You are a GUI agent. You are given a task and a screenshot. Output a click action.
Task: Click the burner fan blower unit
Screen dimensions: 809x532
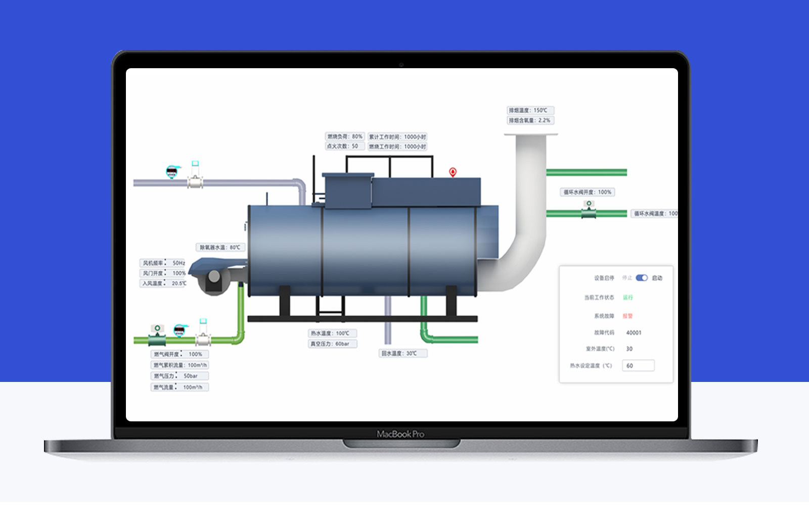pyautogui.click(x=213, y=276)
